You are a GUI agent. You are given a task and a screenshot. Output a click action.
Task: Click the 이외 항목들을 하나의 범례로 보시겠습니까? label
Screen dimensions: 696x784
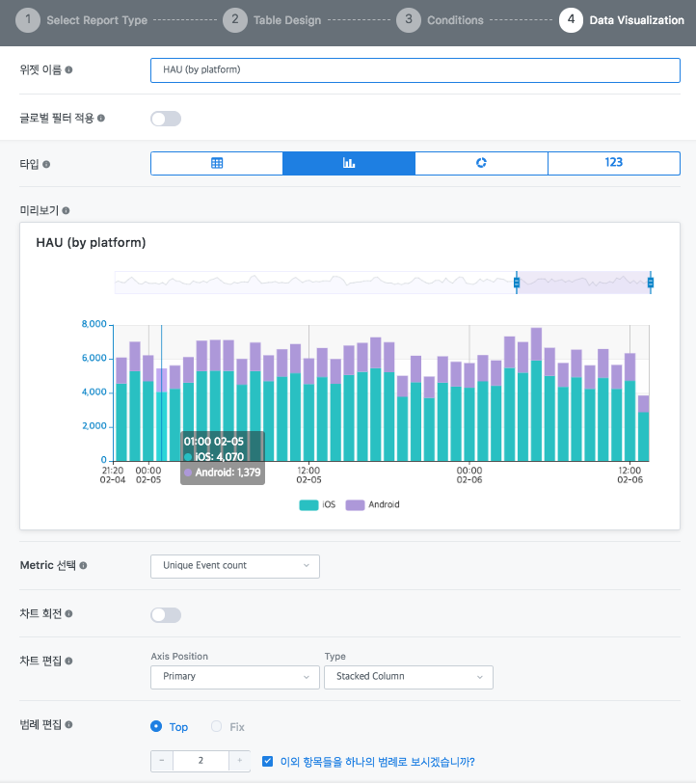coord(378,762)
